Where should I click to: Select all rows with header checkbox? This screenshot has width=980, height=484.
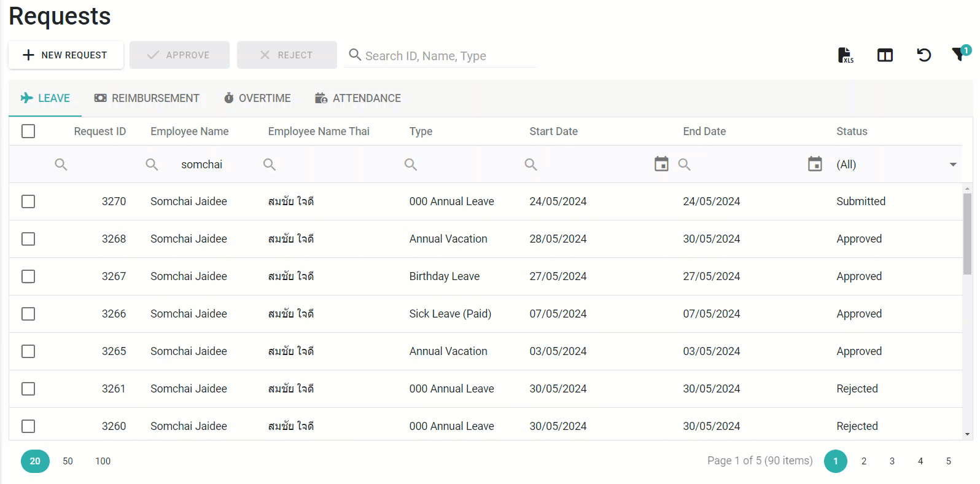click(28, 131)
